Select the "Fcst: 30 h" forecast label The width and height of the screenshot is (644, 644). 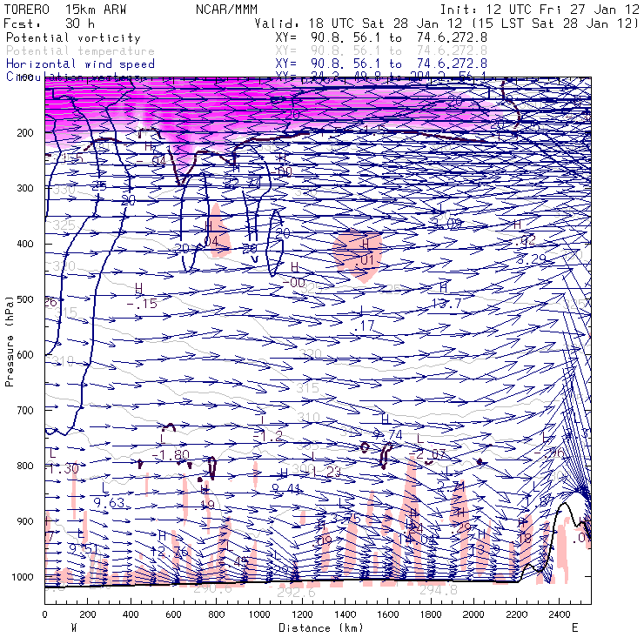click(x=50, y=23)
